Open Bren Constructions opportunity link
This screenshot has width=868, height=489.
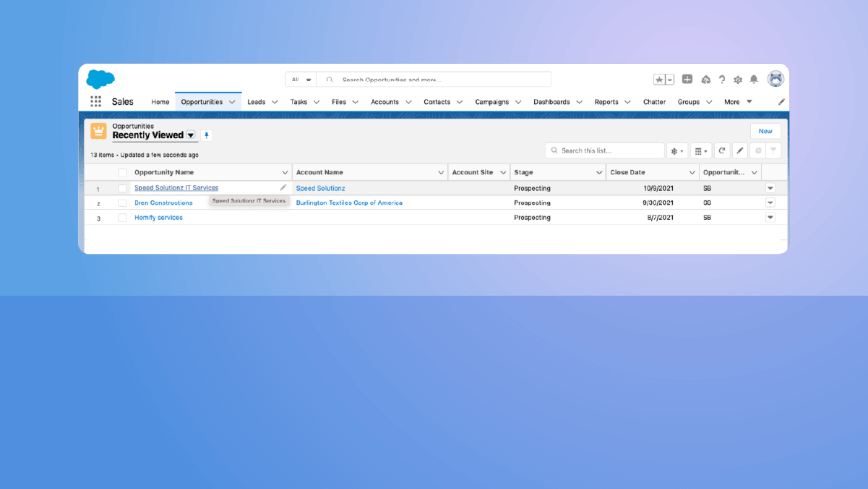tap(163, 203)
